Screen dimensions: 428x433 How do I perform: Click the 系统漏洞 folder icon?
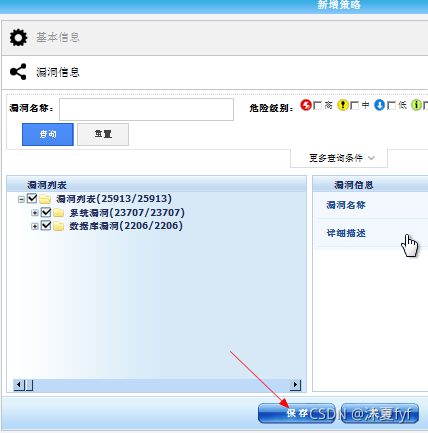(x=59, y=213)
